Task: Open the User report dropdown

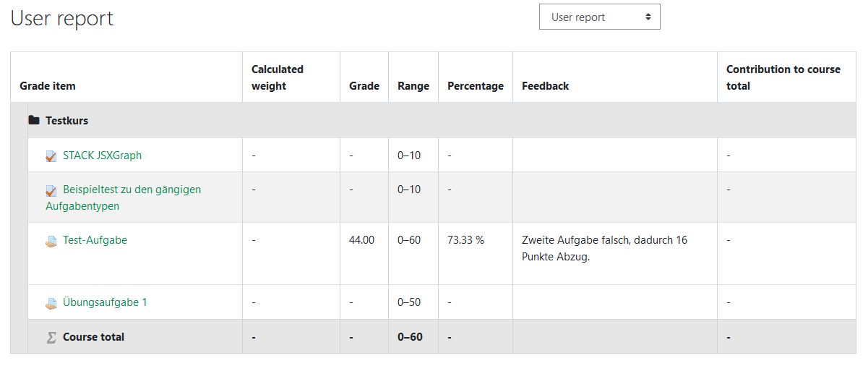Action: tap(599, 17)
